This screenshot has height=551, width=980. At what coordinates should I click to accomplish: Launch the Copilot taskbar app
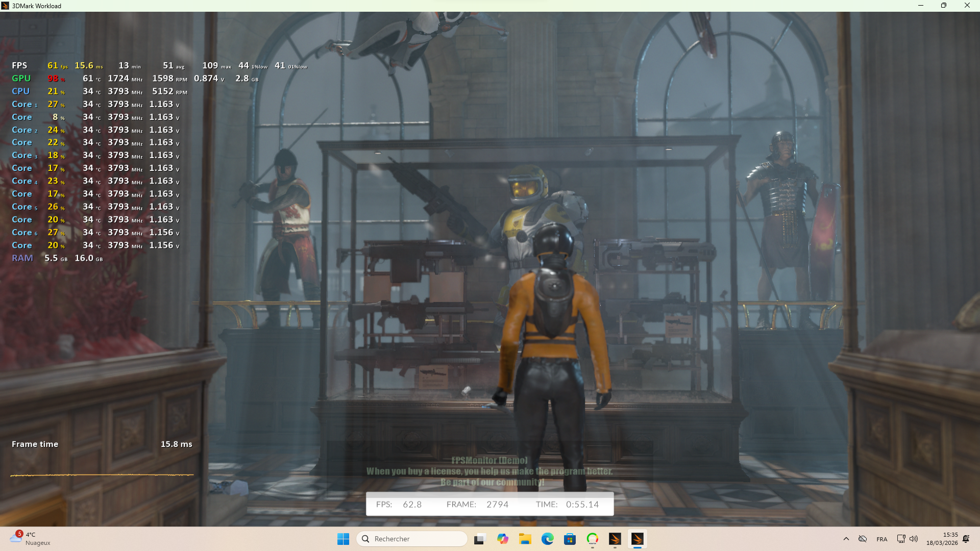(503, 539)
